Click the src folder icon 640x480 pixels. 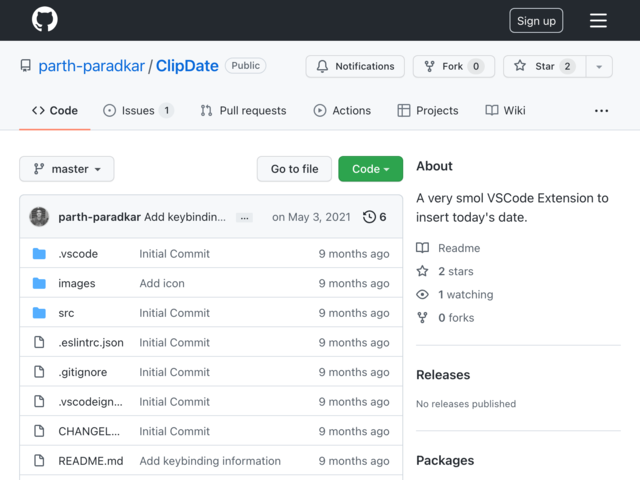[39, 313]
